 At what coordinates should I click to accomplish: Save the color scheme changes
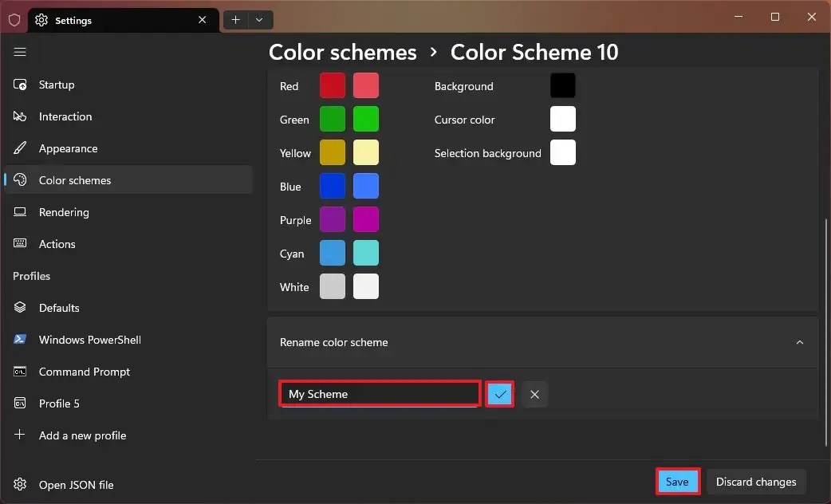point(677,482)
